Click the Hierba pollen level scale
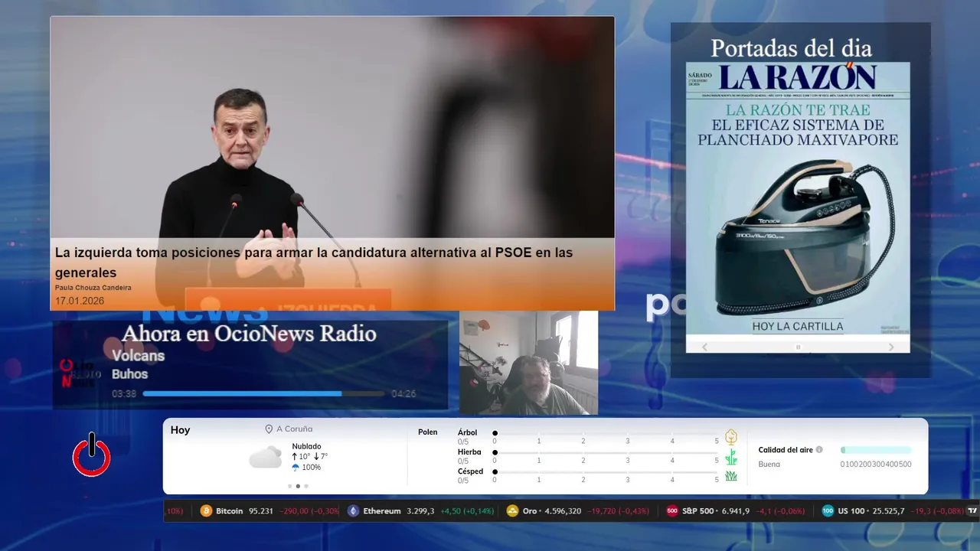This screenshot has width=980, height=551. (x=606, y=457)
